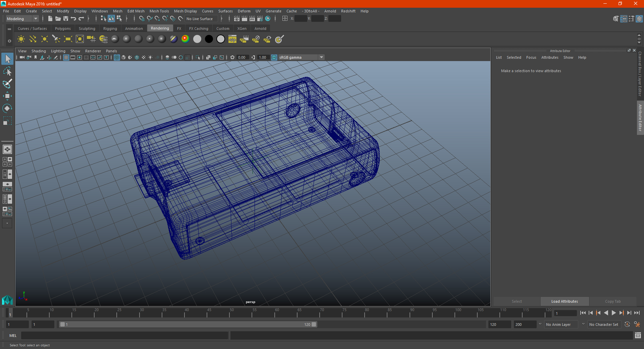Click the open scene folder icon
This screenshot has width=644, height=349.
[58, 19]
